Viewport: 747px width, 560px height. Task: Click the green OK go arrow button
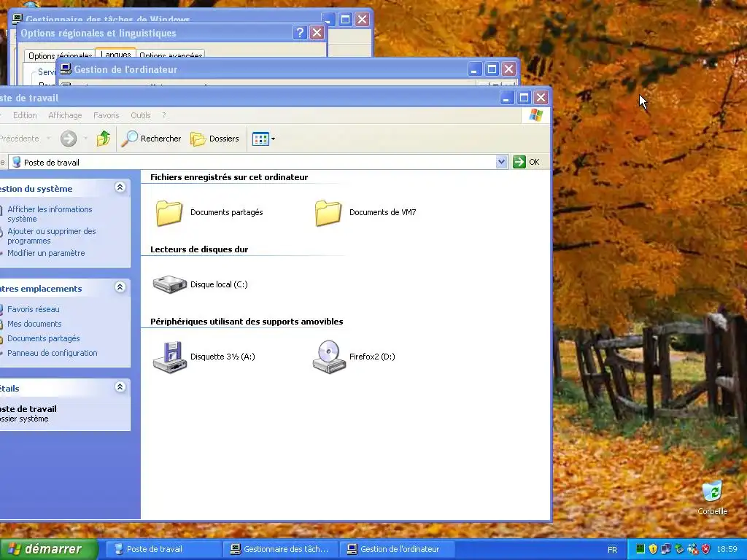click(527, 162)
